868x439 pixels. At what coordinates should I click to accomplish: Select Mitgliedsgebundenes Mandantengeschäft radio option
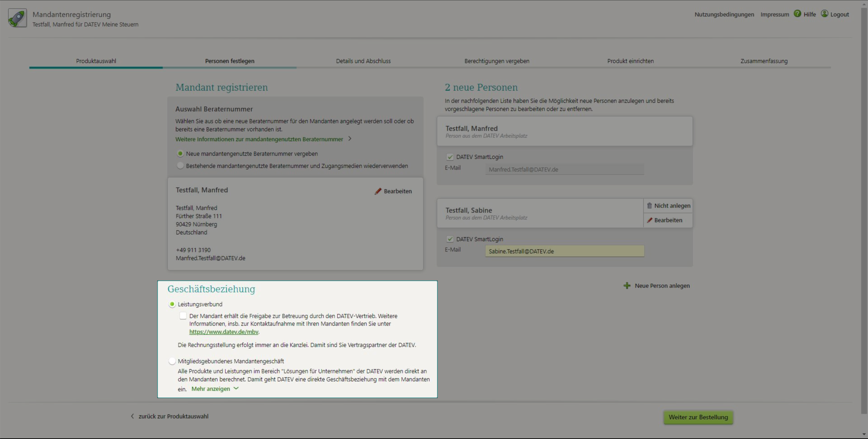coord(172,361)
